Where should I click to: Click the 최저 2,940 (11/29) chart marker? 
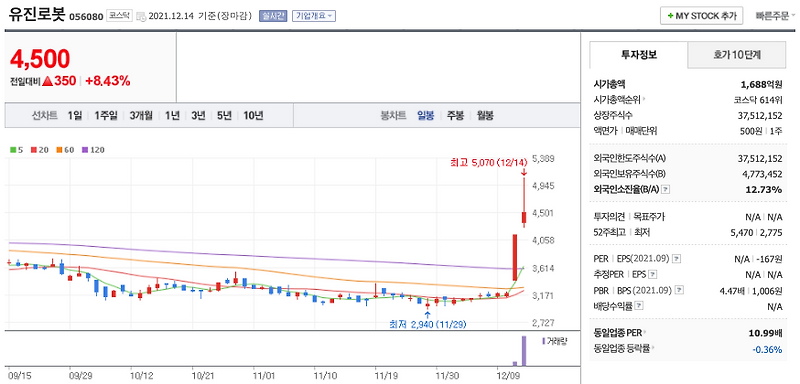tap(428, 324)
